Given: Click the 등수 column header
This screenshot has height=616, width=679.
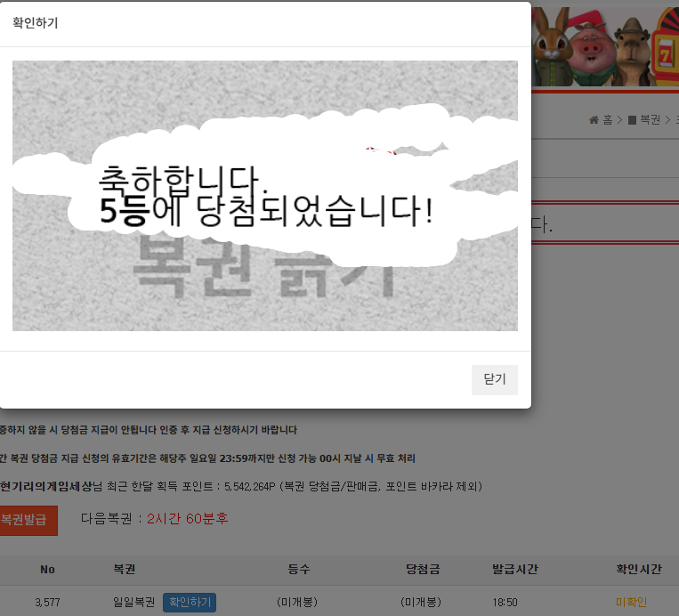Looking at the screenshot, I should coord(298,569).
